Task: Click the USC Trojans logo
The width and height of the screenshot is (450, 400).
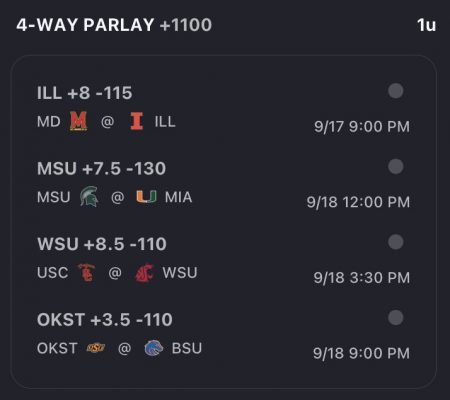Action: (87, 273)
